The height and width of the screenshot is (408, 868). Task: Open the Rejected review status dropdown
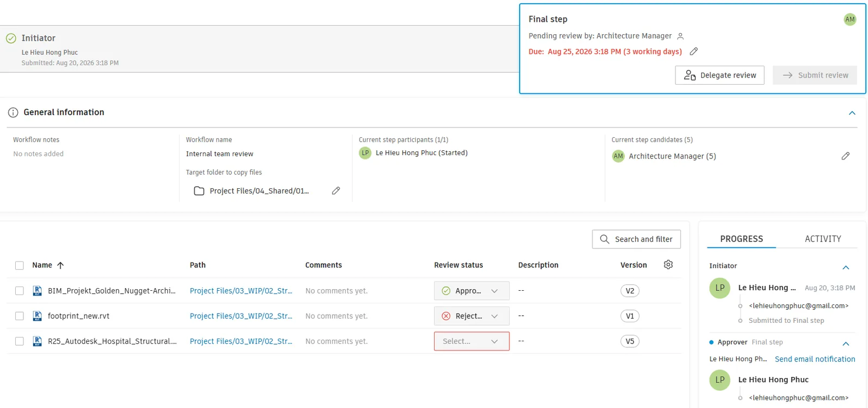[471, 316]
